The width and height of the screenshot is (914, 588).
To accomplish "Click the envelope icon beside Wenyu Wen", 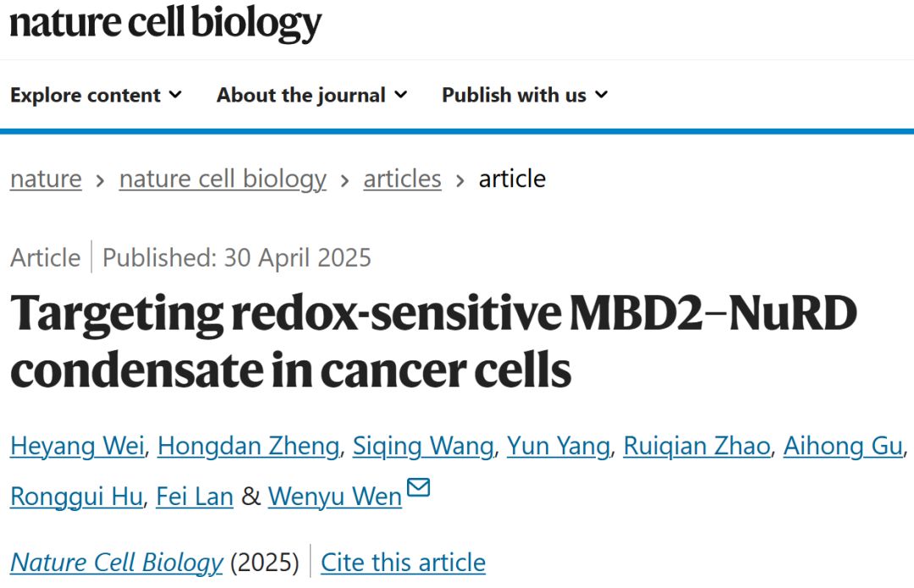I will (x=418, y=487).
